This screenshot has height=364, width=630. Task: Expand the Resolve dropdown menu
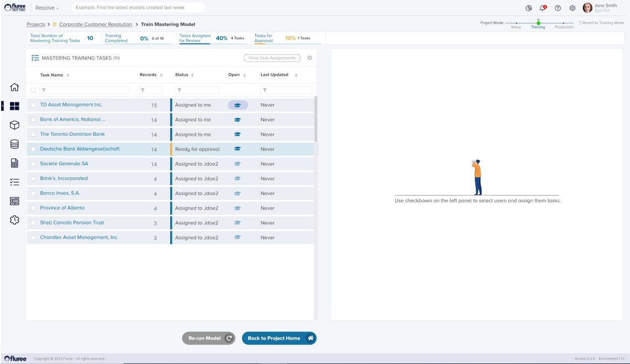point(47,8)
